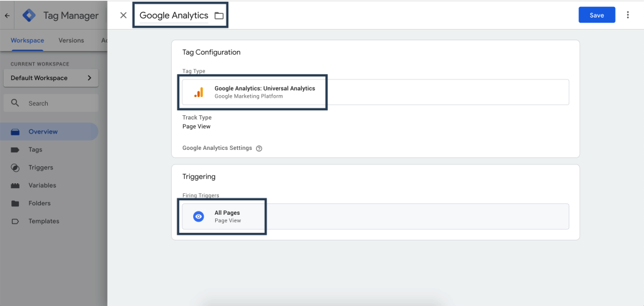
Task: Focus the sidebar Search field
Action: click(x=51, y=103)
